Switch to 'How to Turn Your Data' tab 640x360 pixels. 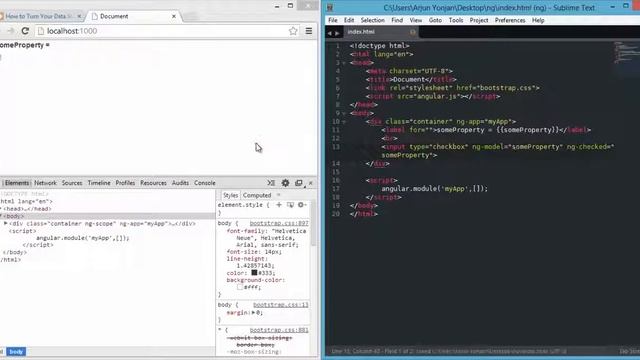pos(41,16)
